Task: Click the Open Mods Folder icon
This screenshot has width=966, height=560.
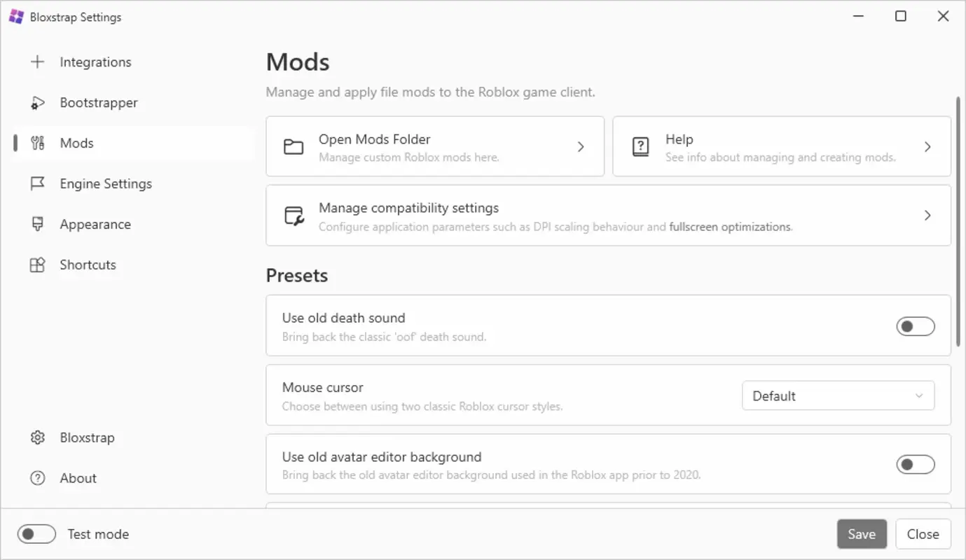Action: click(x=293, y=146)
